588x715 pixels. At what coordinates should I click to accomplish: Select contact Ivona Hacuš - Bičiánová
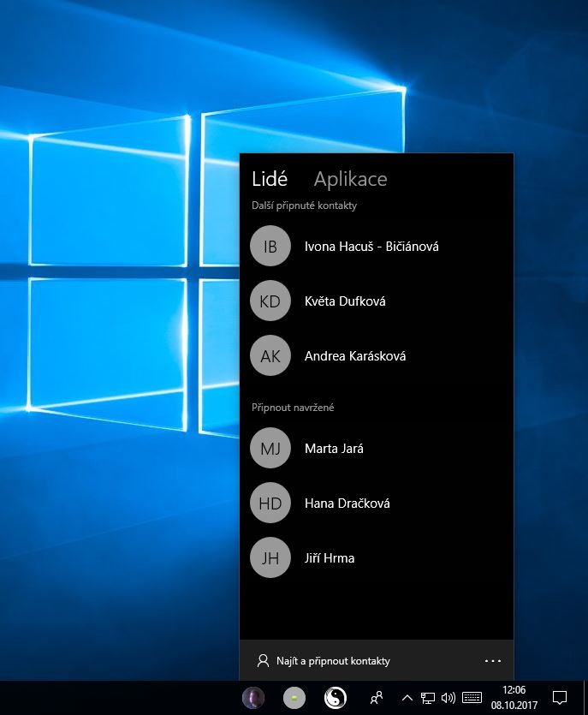tap(377, 247)
